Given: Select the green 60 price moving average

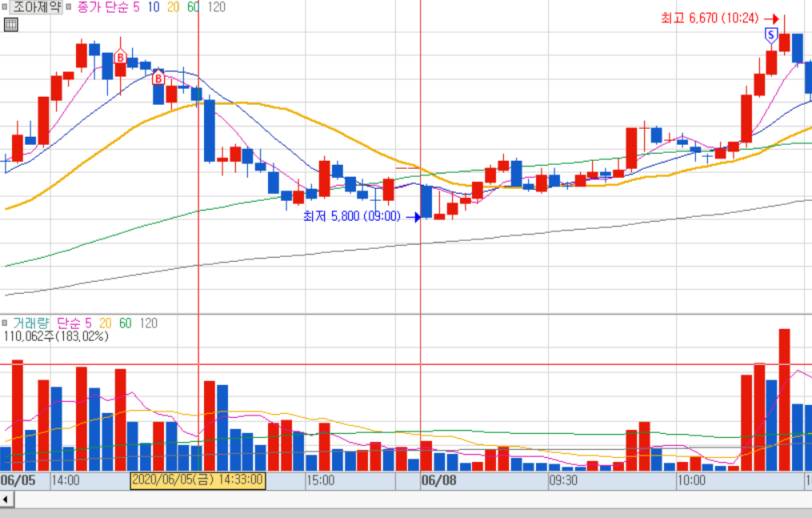Looking at the screenshot, I should 193,6.
